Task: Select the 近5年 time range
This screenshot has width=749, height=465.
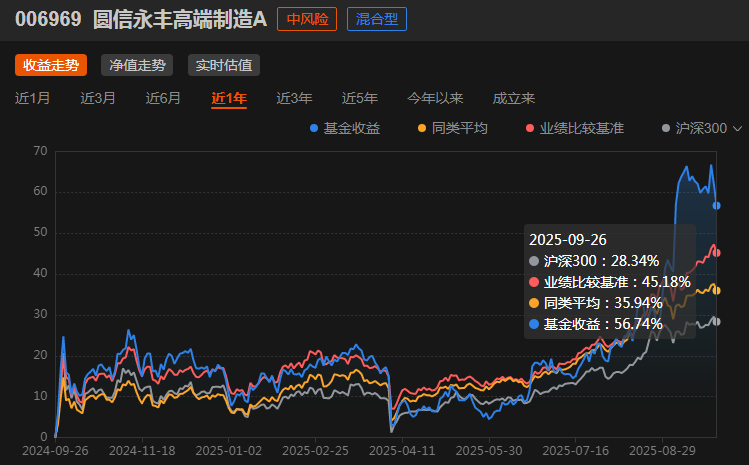Action: pos(360,98)
